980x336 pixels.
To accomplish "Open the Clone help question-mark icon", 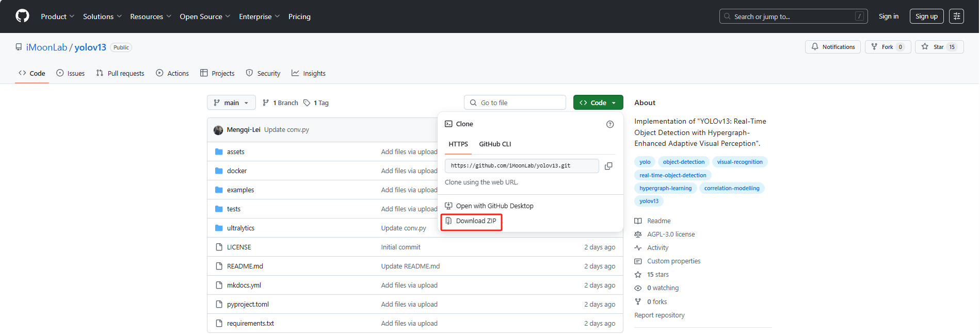I will [x=610, y=124].
